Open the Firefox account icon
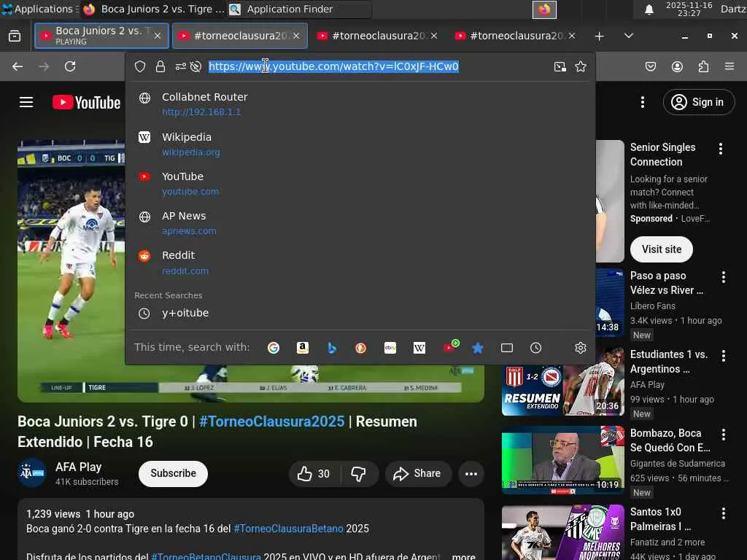The height and width of the screenshot is (560, 747). pyautogui.click(x=677, y=66)
